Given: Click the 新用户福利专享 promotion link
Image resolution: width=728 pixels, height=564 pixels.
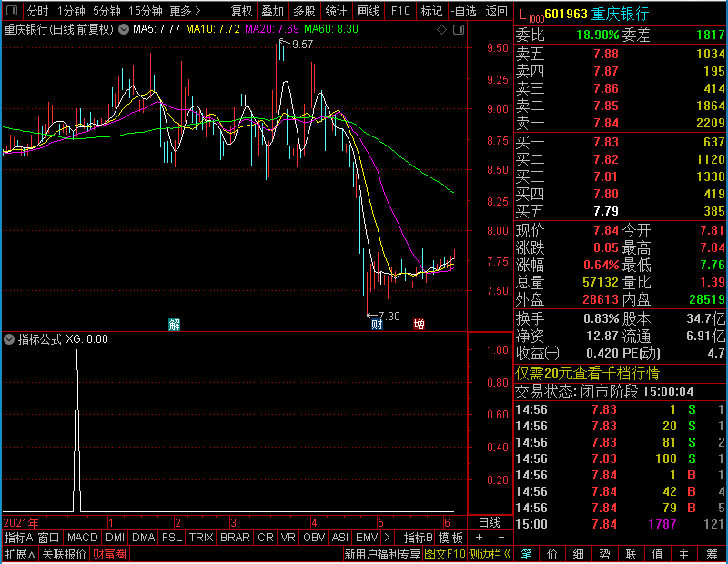Looking at the screenshot, I should [382, 554].
